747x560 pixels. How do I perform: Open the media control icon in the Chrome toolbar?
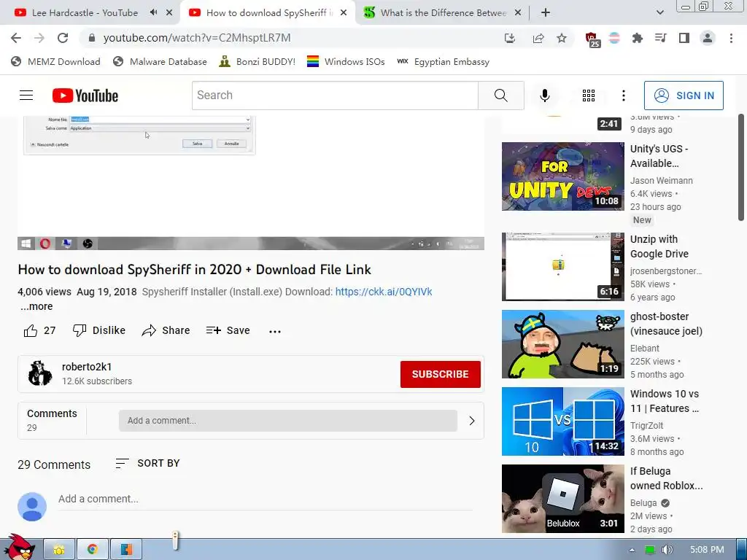(660, 38)
